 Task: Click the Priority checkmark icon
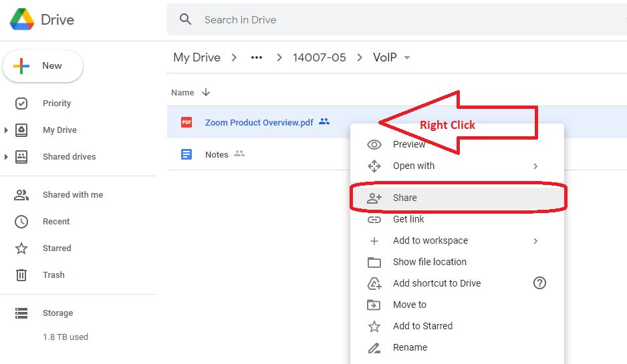click(21, 104)
